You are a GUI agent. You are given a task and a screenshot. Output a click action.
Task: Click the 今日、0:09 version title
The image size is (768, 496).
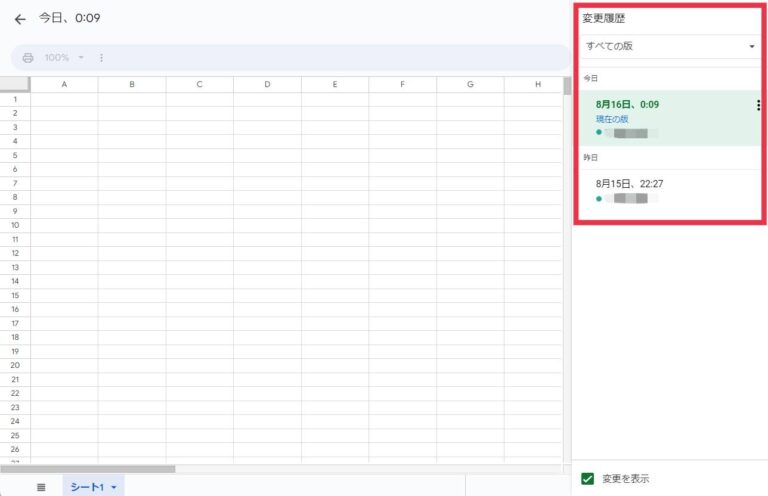69,18
